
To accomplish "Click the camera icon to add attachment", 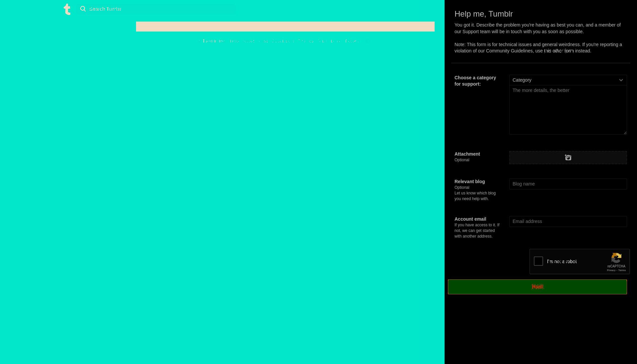I will tap(568, 158).
